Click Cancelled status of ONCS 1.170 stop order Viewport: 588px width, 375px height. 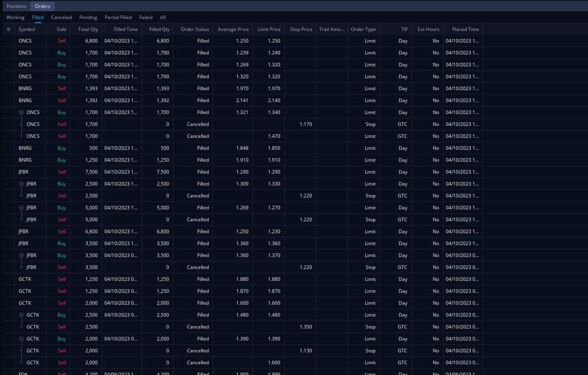(x=198, y=124)
